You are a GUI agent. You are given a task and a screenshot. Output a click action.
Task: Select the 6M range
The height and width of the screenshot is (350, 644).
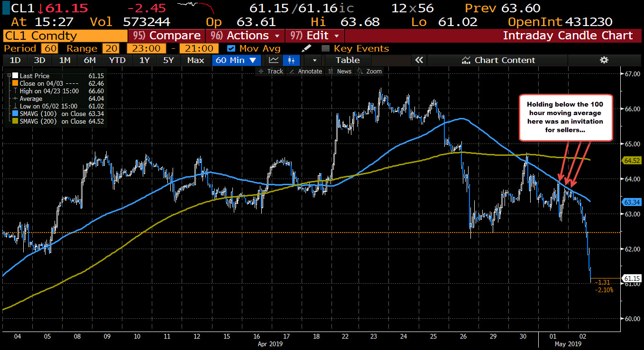tap(90, 60)
